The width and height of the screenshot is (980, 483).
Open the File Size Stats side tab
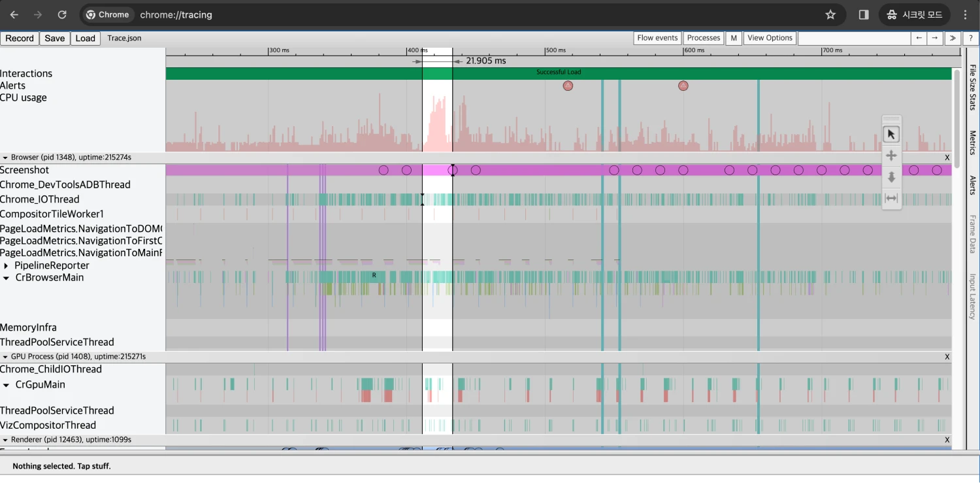tap(972, 87)
